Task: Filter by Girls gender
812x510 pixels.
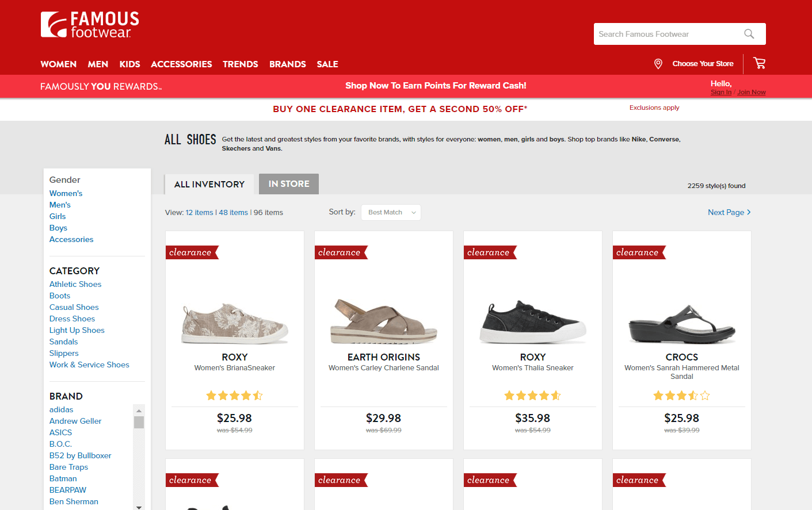Action: pyautogui.click(x=58, y=216)
